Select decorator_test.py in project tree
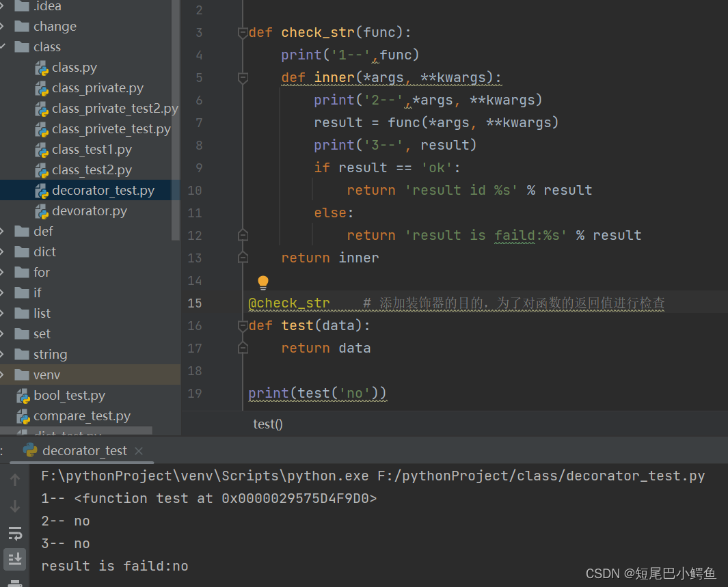This screenshot has height=587, width=728. point(103,190)
